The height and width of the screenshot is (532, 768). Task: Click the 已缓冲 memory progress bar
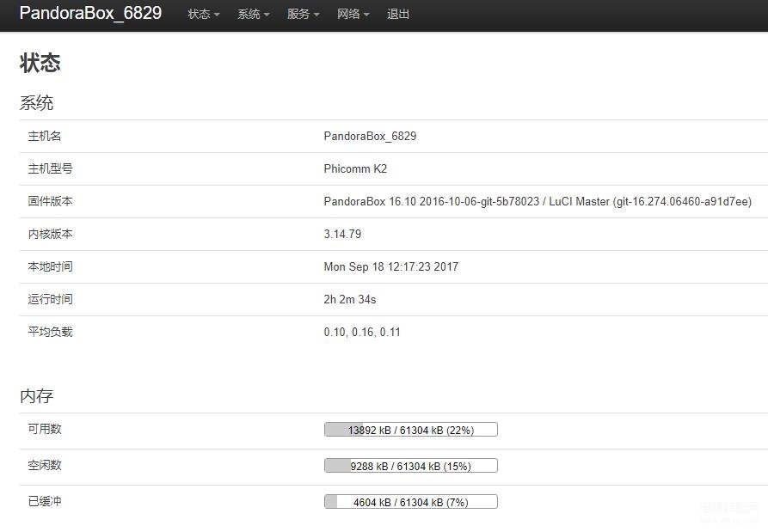coord(411,502)
